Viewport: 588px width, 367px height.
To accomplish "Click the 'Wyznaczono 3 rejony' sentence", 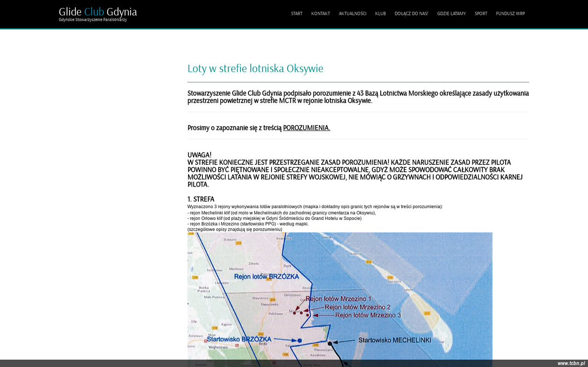I will point(315,207).
